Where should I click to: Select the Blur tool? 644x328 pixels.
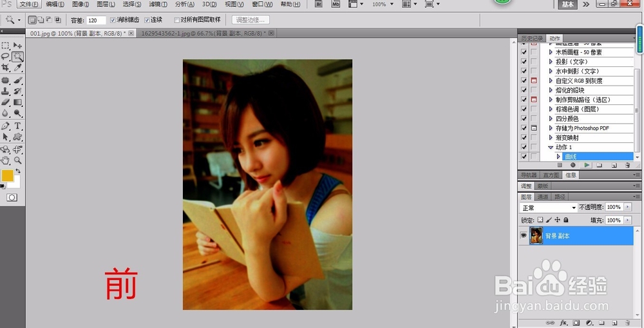[x=5, y=113]
